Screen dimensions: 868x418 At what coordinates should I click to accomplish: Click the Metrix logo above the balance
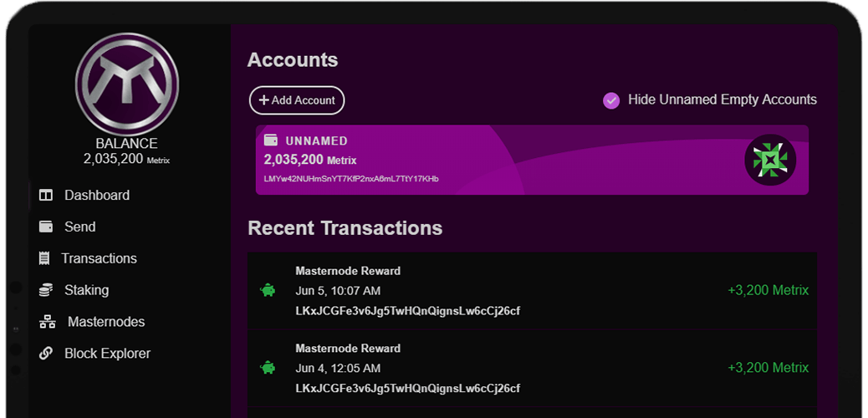(127, 84)
